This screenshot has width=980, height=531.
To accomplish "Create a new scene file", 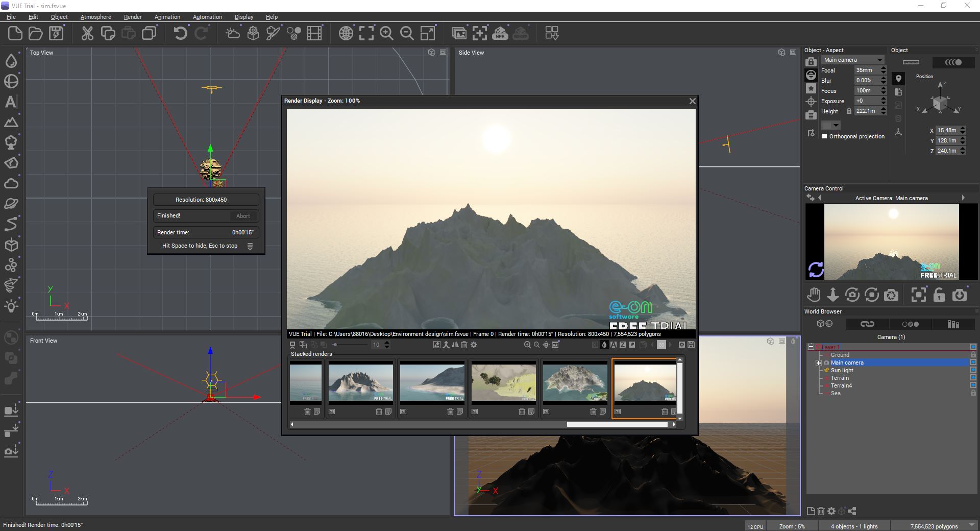I will 15,34.
